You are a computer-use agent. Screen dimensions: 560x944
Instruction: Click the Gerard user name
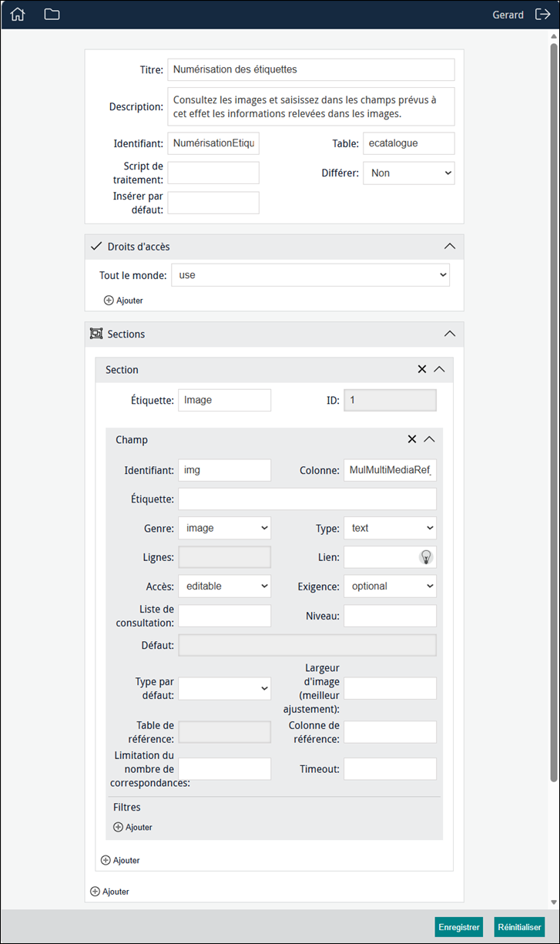tap(508, 15)
